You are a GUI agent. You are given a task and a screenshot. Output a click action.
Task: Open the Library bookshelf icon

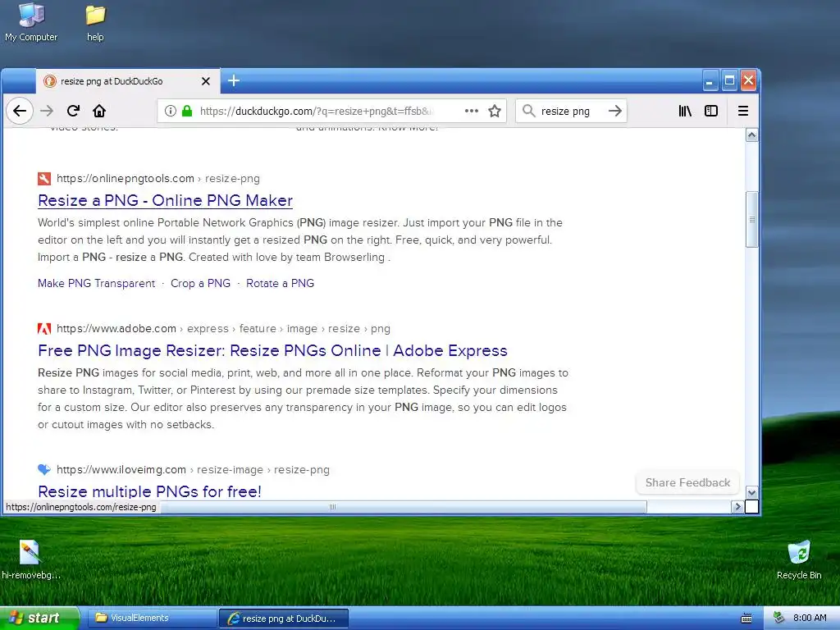coord(685,111)
